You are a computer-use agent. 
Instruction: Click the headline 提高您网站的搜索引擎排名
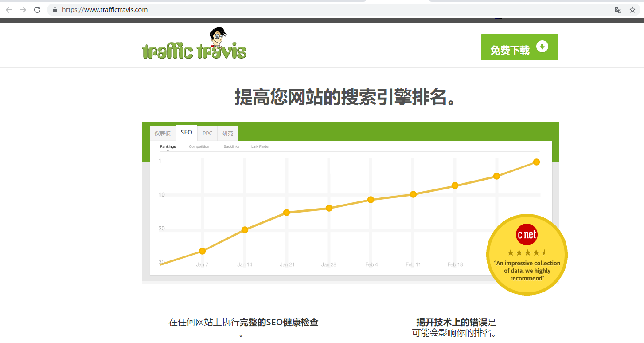tap(345, 97)
